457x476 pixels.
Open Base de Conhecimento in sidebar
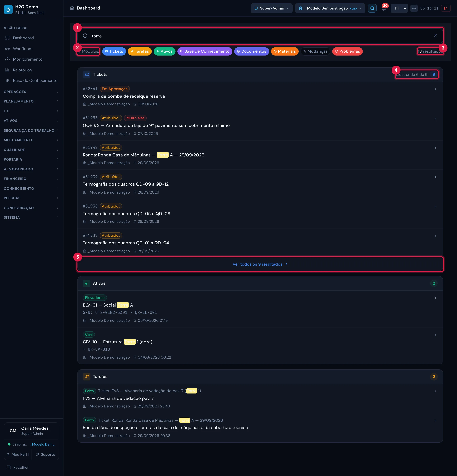click(x=32, y=80)
